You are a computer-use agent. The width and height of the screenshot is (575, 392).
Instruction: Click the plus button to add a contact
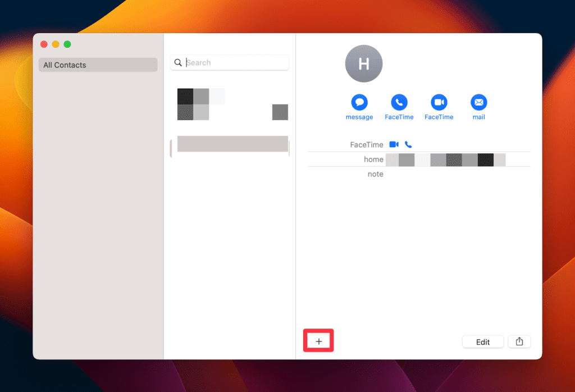tap(319, 341)
